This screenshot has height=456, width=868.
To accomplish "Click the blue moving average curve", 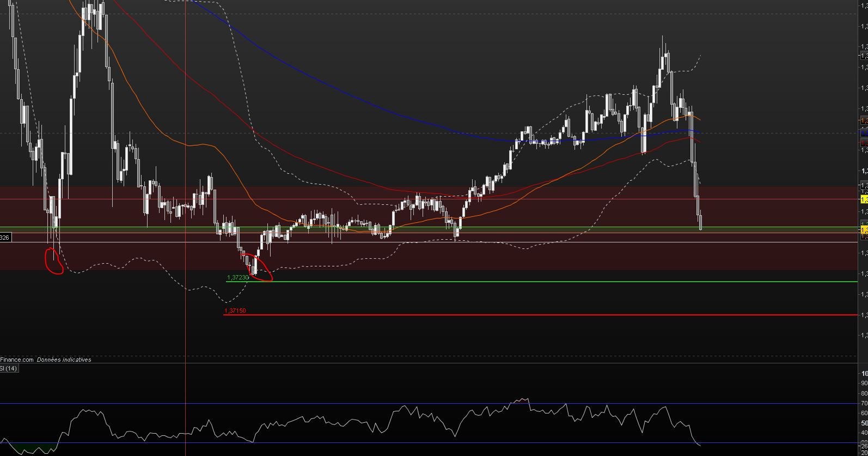I will click(x=381, y=109).
